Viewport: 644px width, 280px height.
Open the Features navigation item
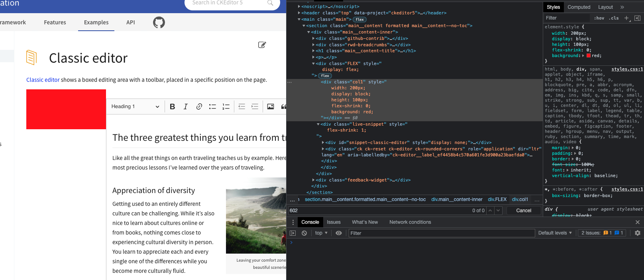pyautogui.click(x=55, y=22)
